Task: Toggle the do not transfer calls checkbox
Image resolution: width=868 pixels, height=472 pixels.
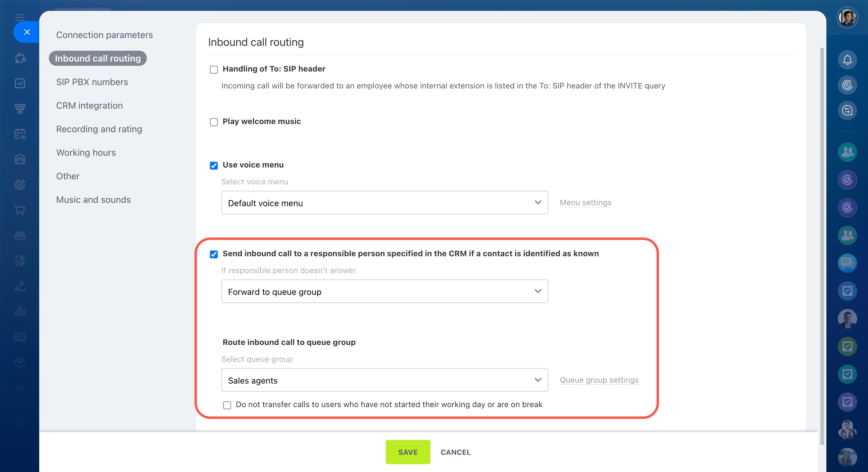Action: pos(227,405)
